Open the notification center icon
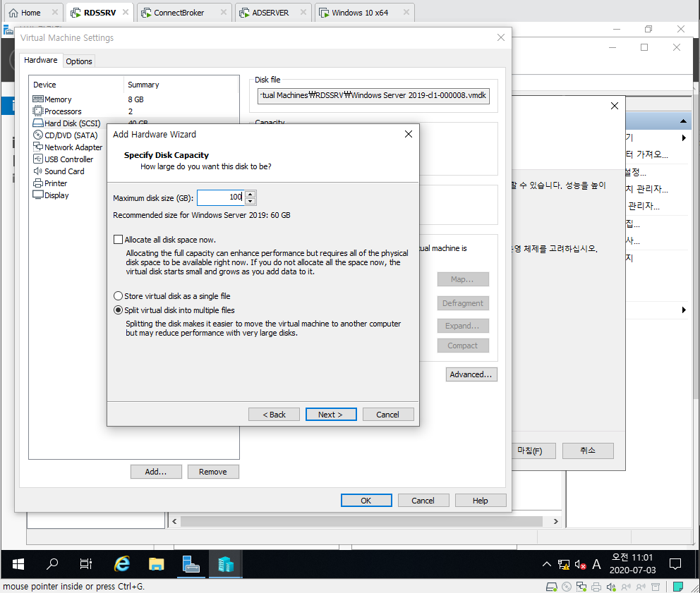The width and height of the screenshot is (700, 593). [675, 565]
